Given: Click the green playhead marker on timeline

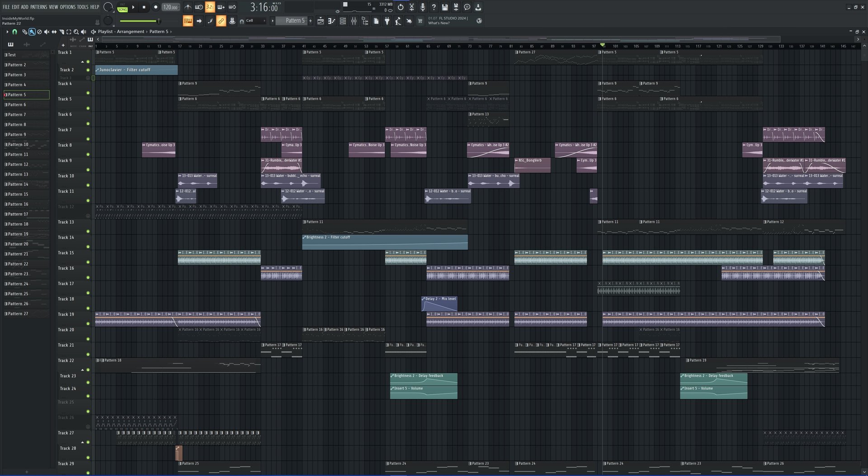Looking at the screenshot, I should click(603, 45).
